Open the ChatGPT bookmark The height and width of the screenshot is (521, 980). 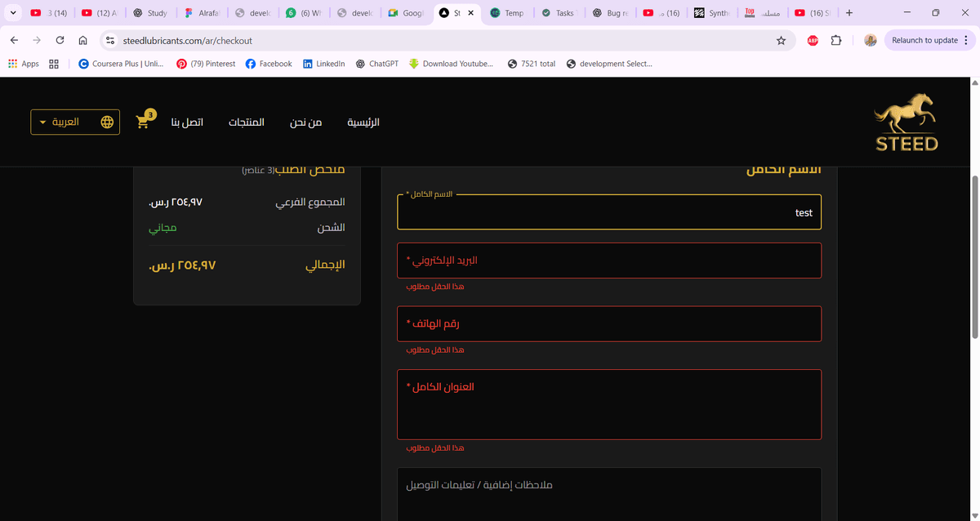(x=376, y=64)
